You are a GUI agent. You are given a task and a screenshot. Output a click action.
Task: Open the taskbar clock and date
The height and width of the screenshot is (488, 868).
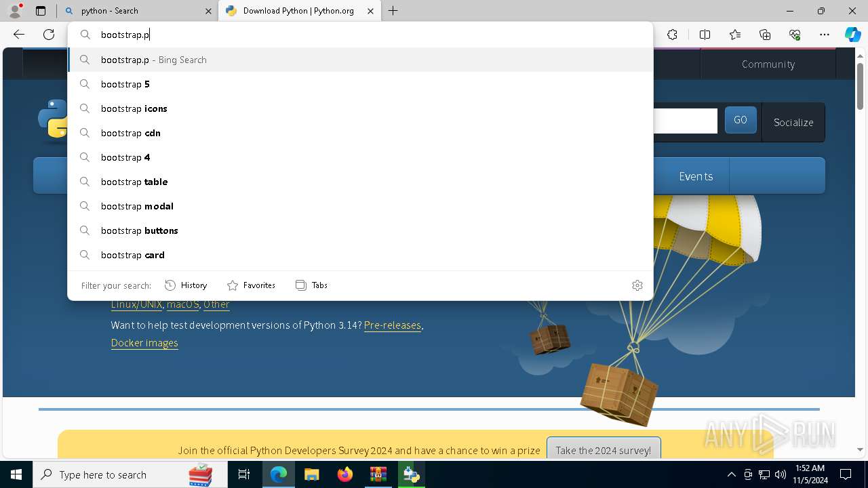pyautogui.click(x=810, y=474)
